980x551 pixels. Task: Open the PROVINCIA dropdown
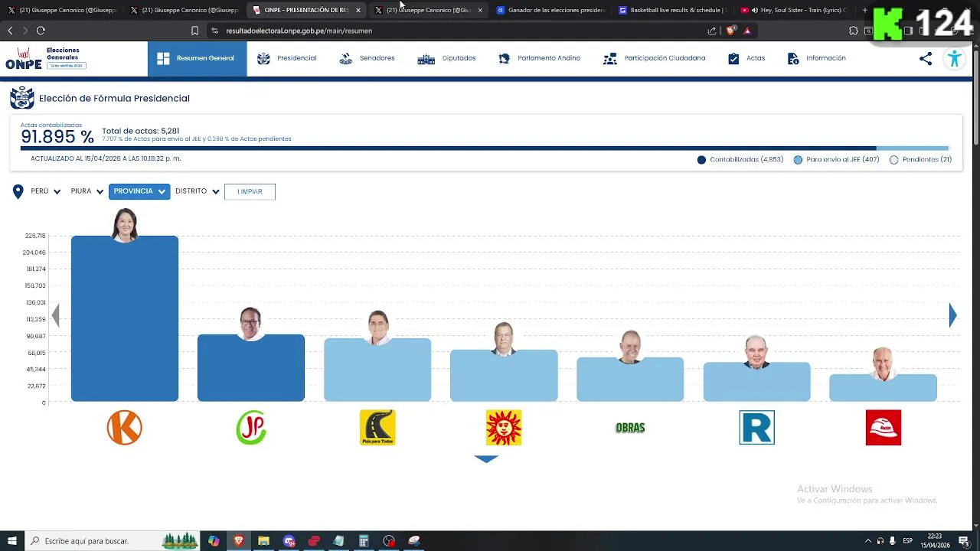139,191
